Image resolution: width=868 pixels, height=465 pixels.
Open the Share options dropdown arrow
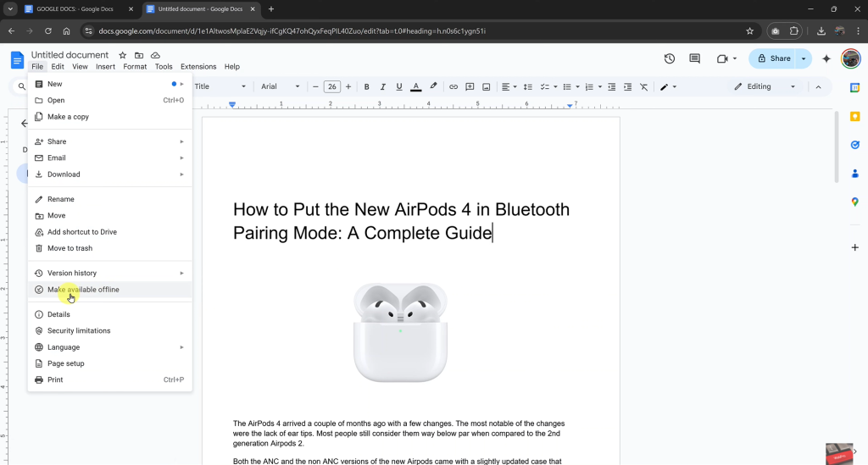point(804,58)
